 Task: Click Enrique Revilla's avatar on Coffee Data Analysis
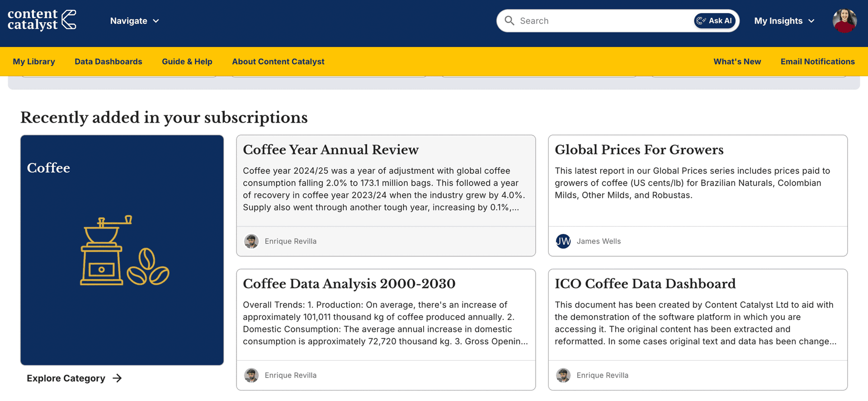point(251,375)
